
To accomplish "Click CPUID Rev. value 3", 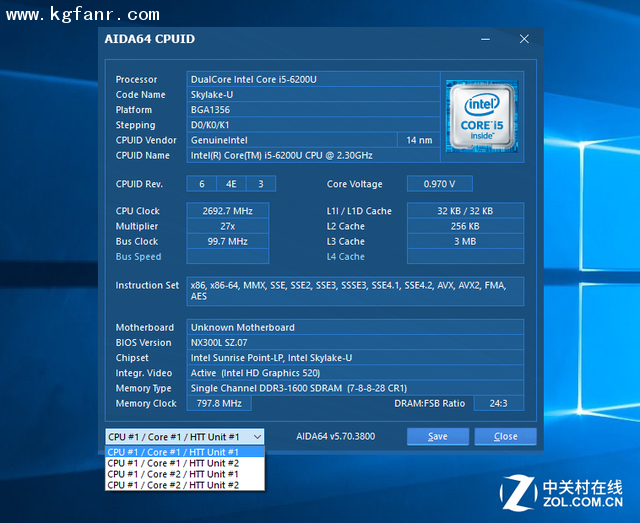I will tap(261, 184).
